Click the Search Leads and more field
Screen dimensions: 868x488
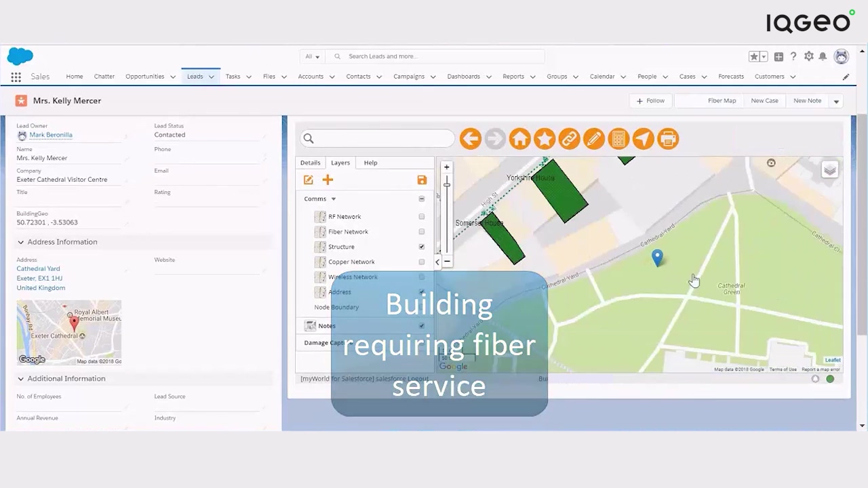435,56
